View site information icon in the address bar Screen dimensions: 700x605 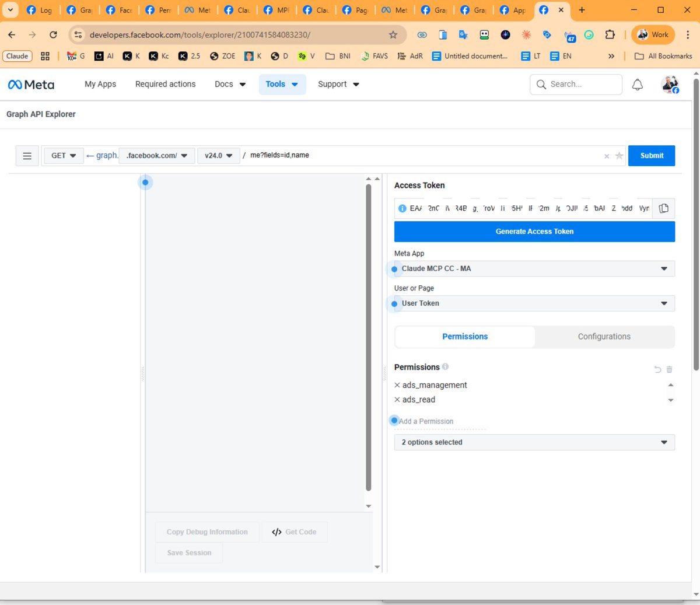(78, 35)
